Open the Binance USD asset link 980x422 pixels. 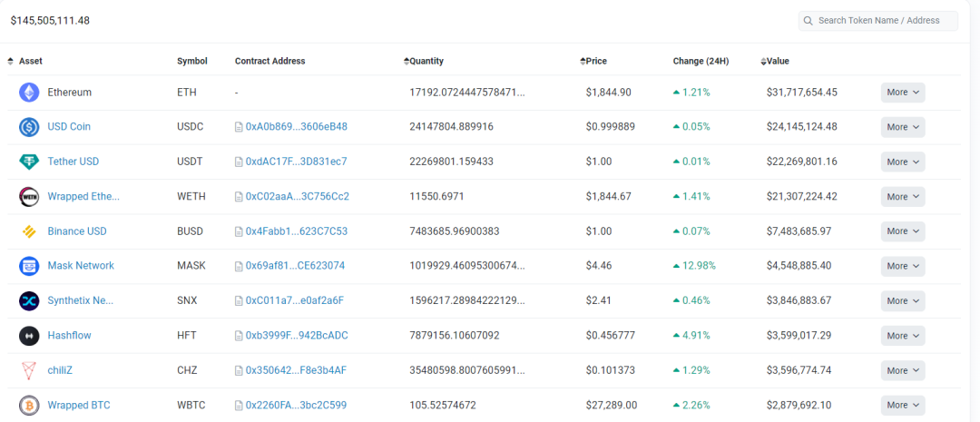77,231
